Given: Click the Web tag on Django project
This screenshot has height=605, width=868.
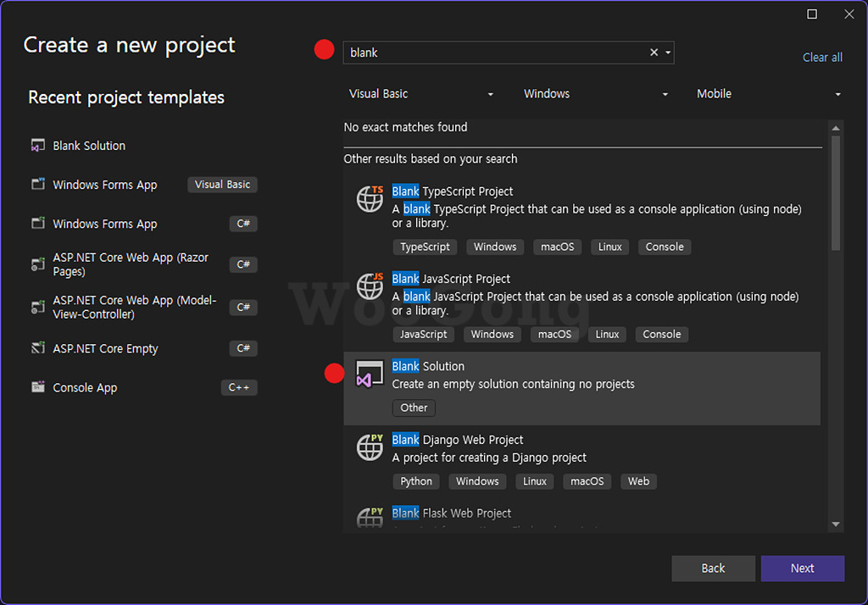Looking at the screenshot, I should [x=638, y=481].
